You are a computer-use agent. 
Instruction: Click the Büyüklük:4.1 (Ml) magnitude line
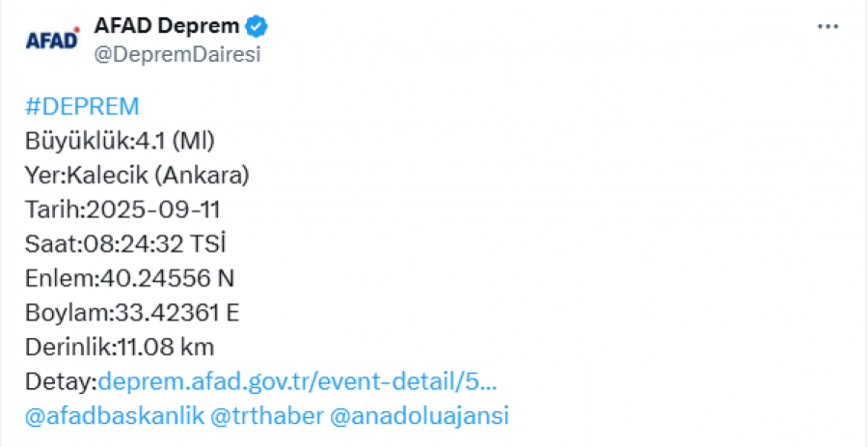pyautogui.click(x=120, y=141)
